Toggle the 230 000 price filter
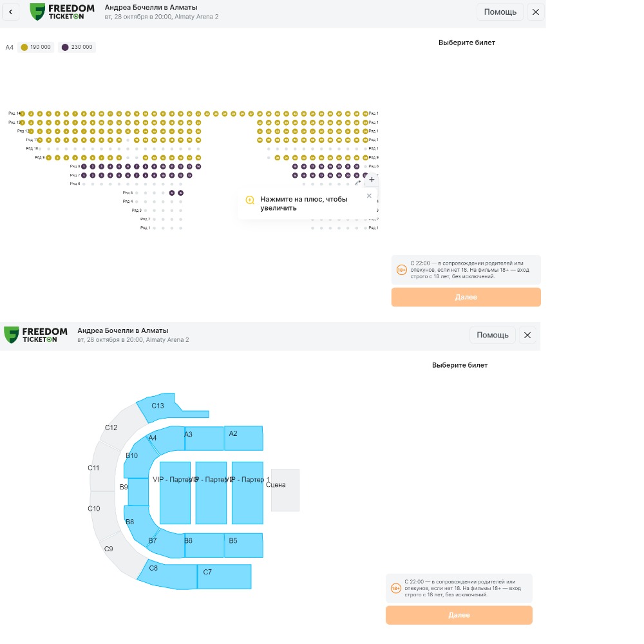 click(77, 47)
